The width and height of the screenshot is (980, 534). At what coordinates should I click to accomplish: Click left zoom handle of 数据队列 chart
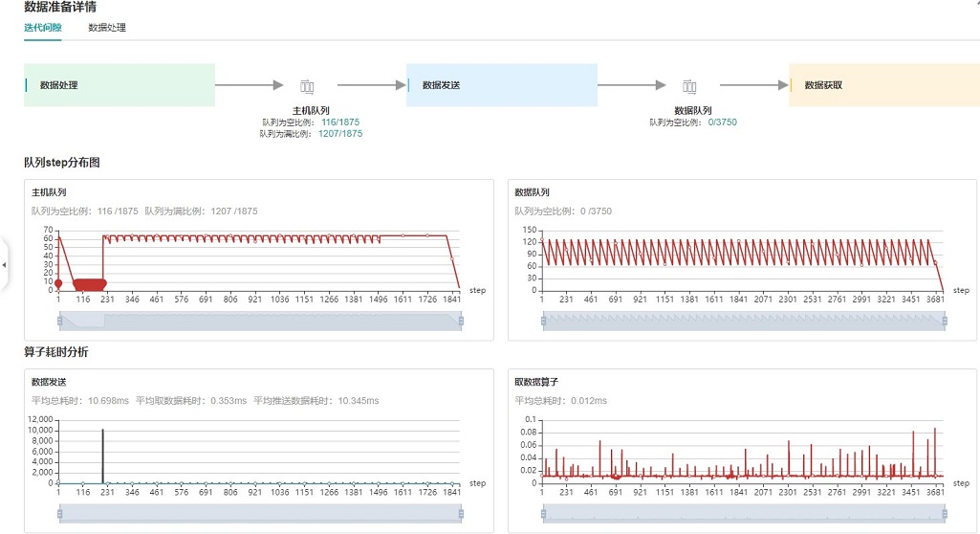(x=542, y=322)
